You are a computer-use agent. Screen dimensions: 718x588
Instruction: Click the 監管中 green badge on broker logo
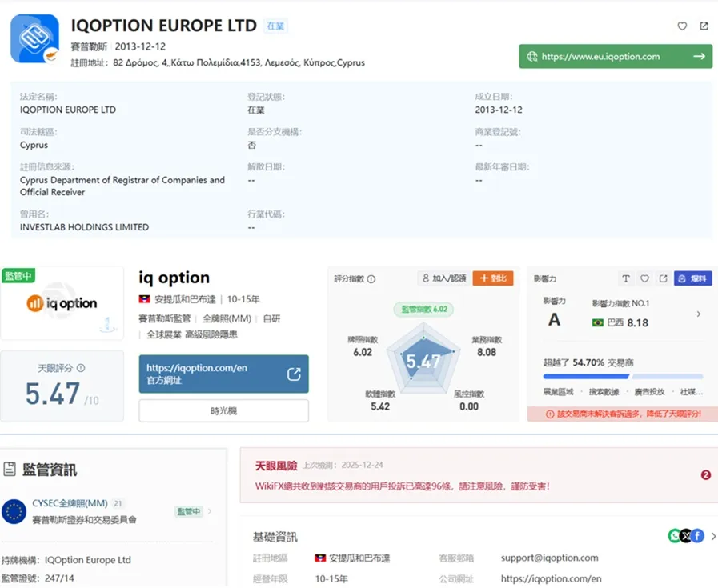[18, 276]
